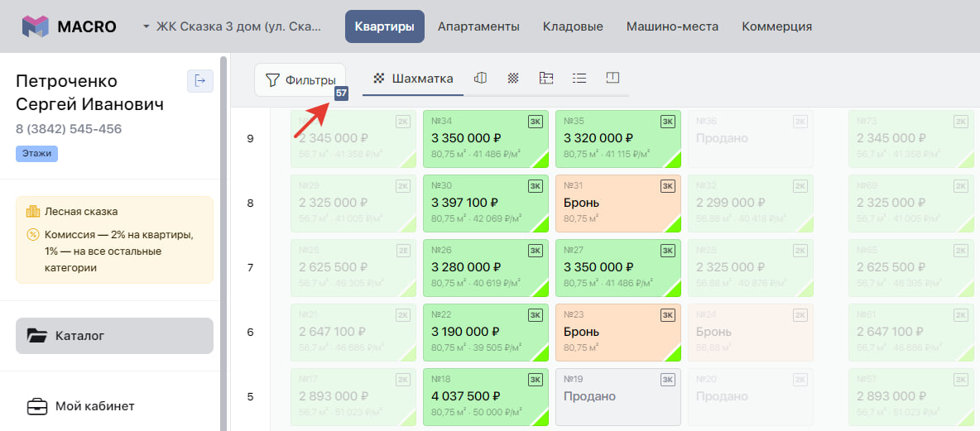Switch to the Апартаменты tab
Image resolution: width=980 pixels, height=431 pixels.
tap(478, 26)
